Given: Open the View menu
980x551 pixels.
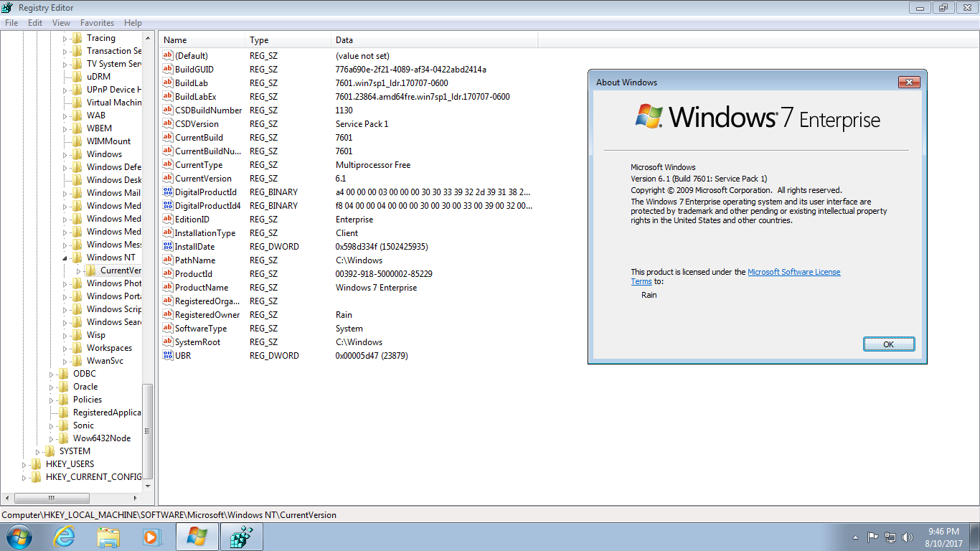Looking at the screenshot, I should point(61,23).
